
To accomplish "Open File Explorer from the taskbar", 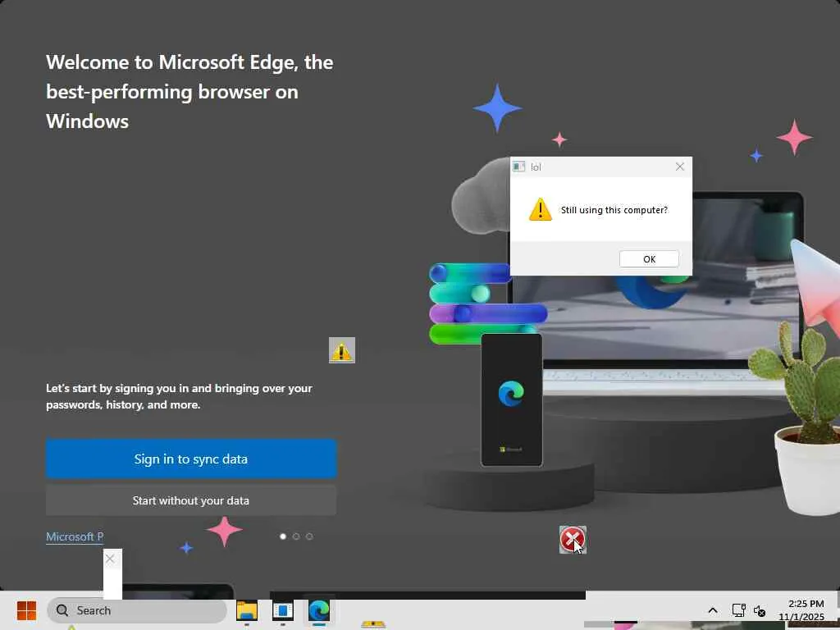I will tap(247, 610).
